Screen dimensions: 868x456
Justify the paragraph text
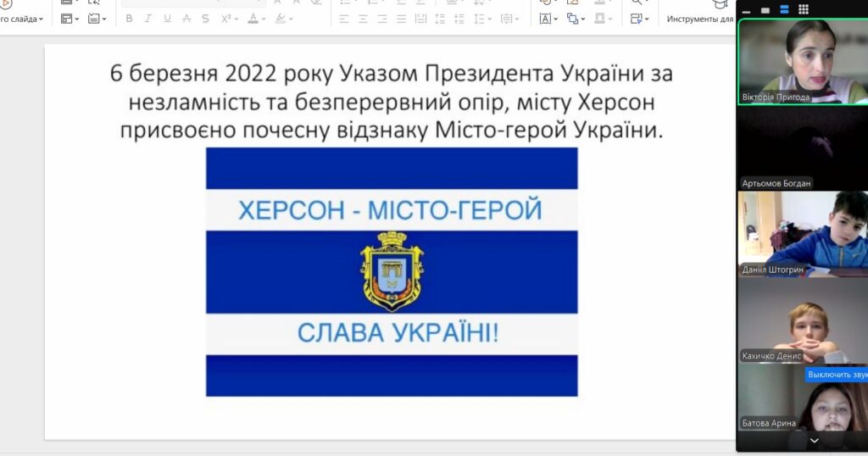[402, 19]
